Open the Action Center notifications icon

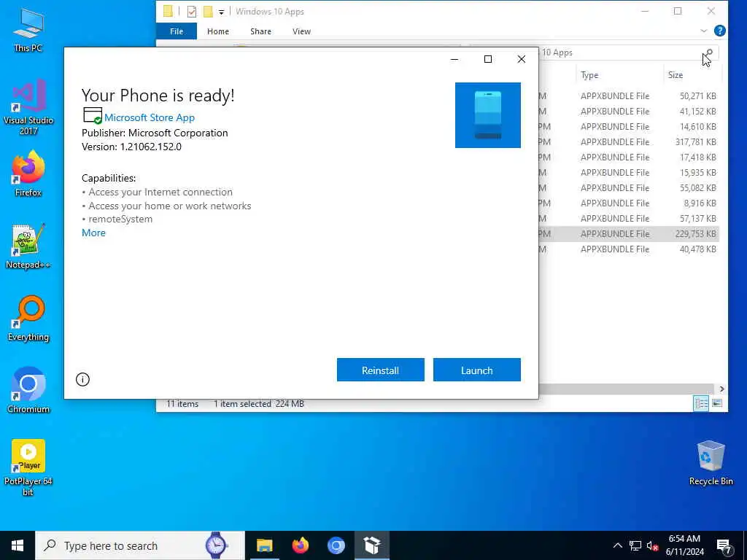click(724, 546)
